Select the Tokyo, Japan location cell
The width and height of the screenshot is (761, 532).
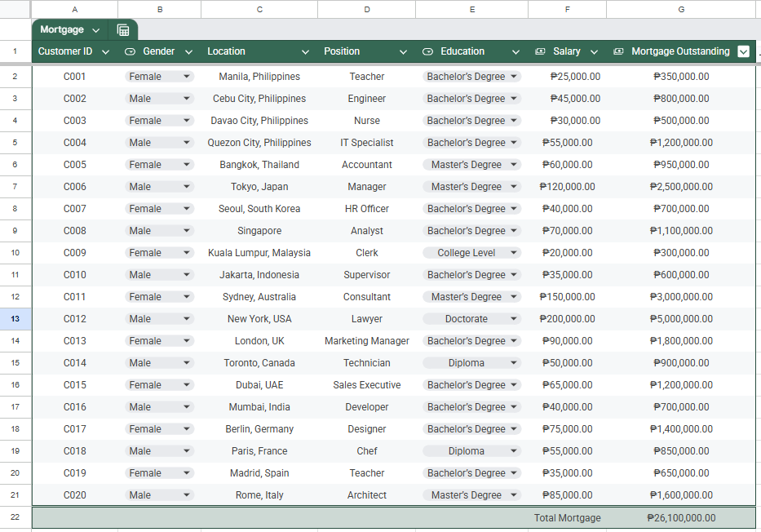pyautogui.click(x=259, y=187)
